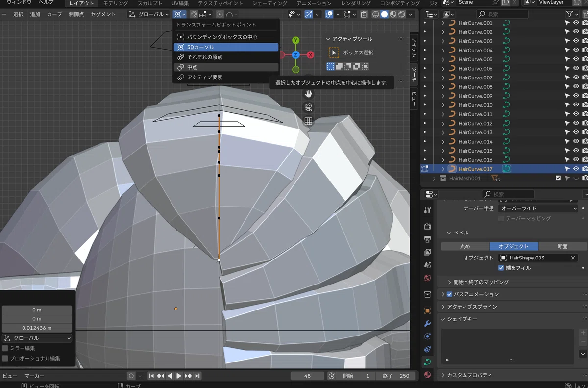Viewport: 588px width, 388px height.
Task: Open the material properties tab
Action: coord(427,375)
